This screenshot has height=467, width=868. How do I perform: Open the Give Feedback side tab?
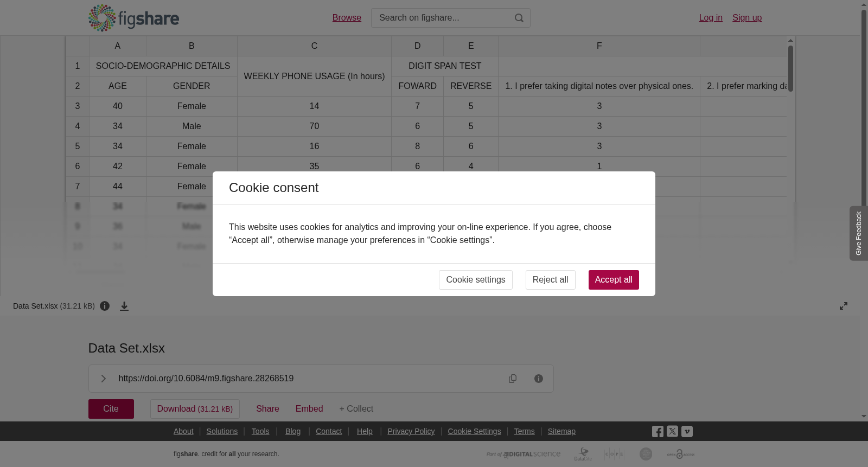(x=858, y=233)
